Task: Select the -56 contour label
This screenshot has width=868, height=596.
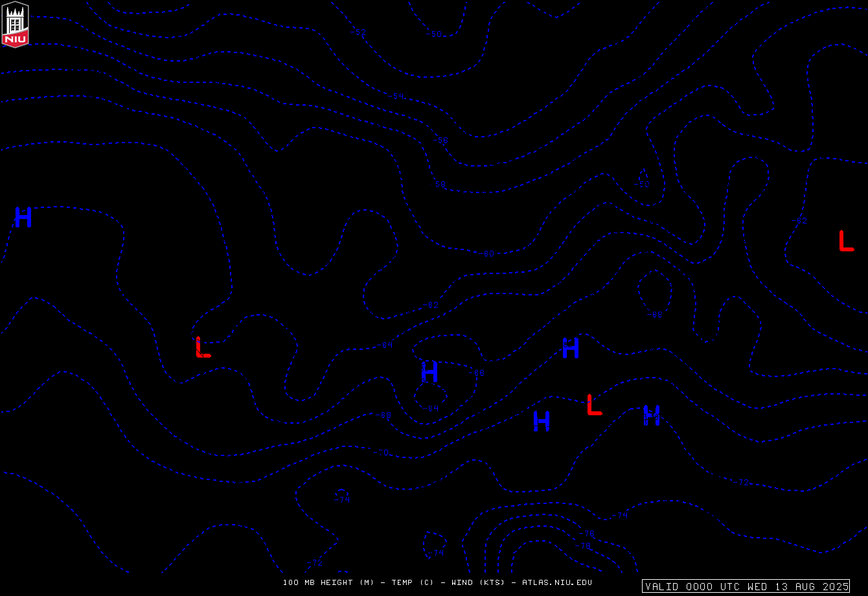Action: 440,140
